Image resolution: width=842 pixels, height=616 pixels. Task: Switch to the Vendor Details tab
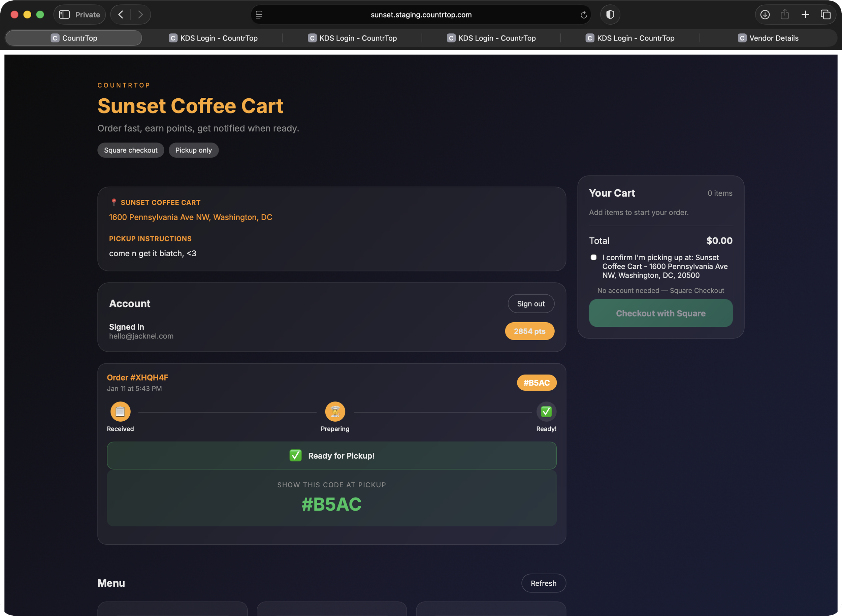coord(768,38)
